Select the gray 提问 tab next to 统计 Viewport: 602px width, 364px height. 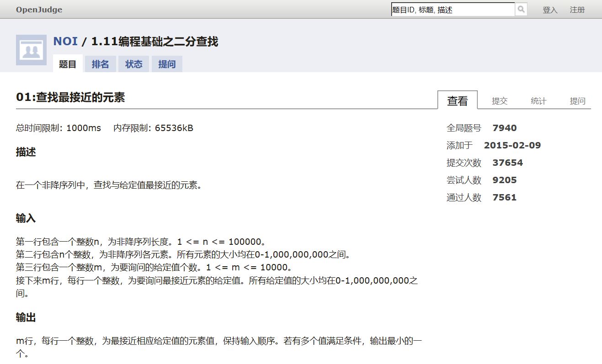click(577, 101)
